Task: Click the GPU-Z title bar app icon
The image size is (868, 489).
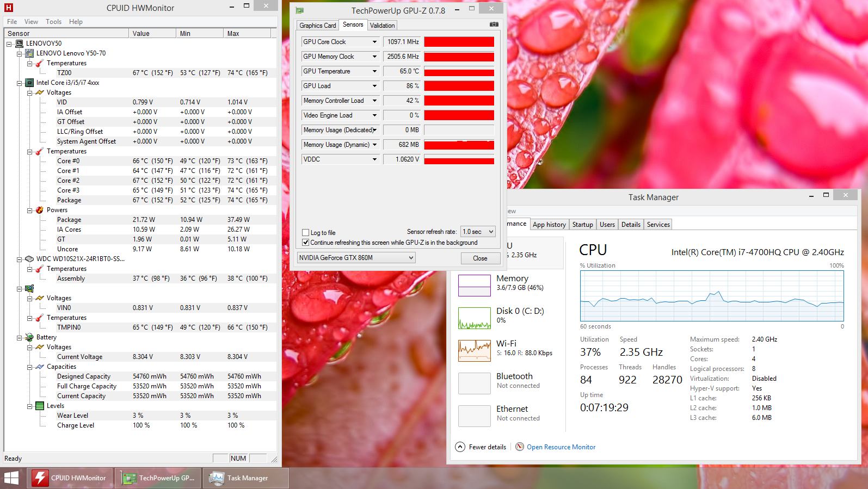Action: 299,10
